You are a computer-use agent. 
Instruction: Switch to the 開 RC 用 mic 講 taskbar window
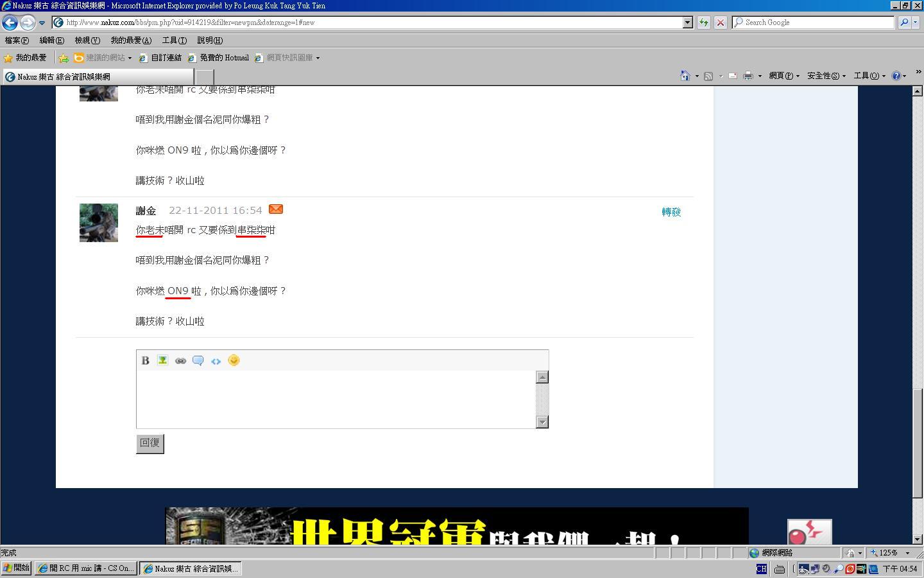[x=86, y=568]
